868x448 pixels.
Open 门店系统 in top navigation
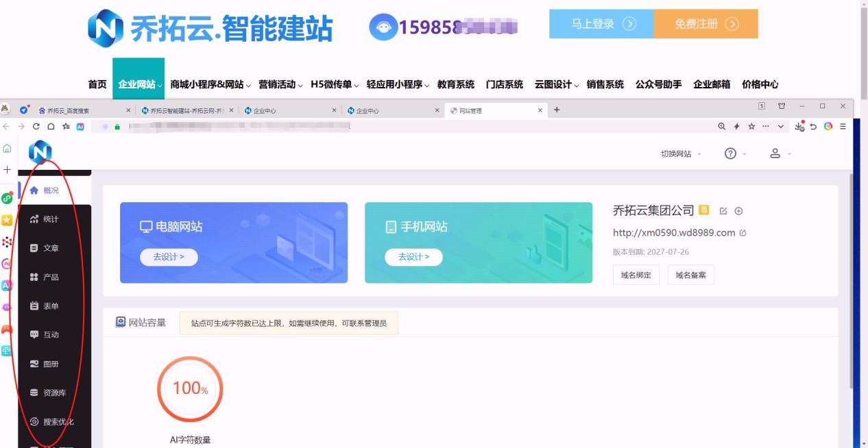coord(505,84)
